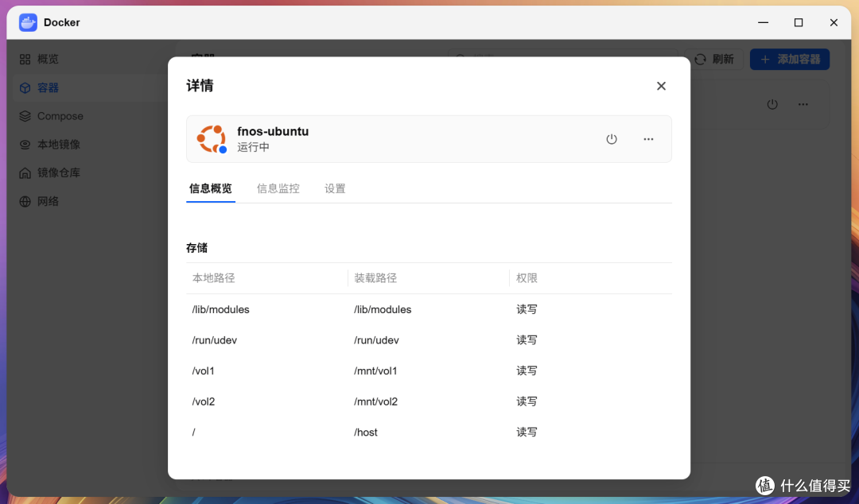
Task: Open the three-dot menu in fnos-ubuntu details card
Action: click(x=649, y=139)
